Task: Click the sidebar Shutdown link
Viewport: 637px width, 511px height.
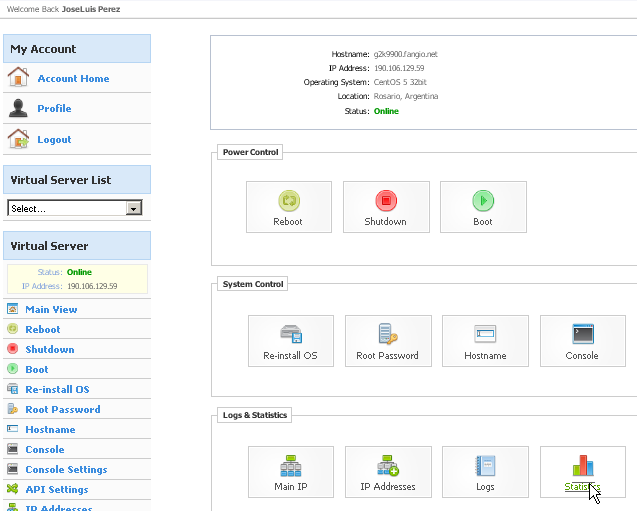Action: (49, 350)
